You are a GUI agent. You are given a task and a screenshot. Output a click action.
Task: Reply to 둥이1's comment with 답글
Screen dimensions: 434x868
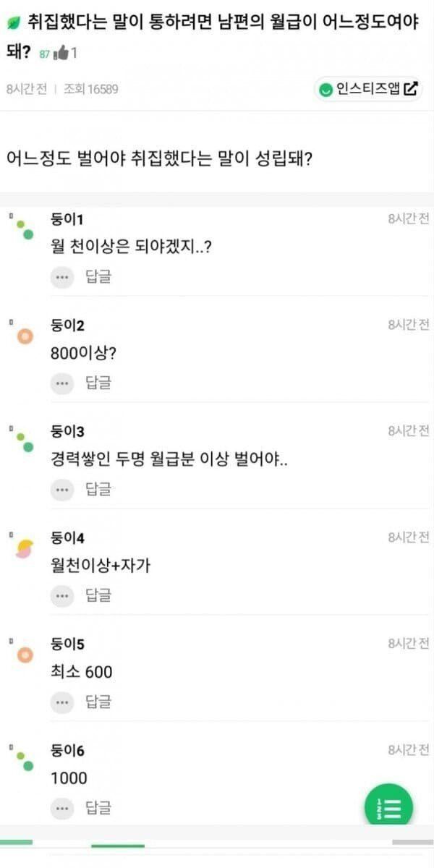click(98, 276)
